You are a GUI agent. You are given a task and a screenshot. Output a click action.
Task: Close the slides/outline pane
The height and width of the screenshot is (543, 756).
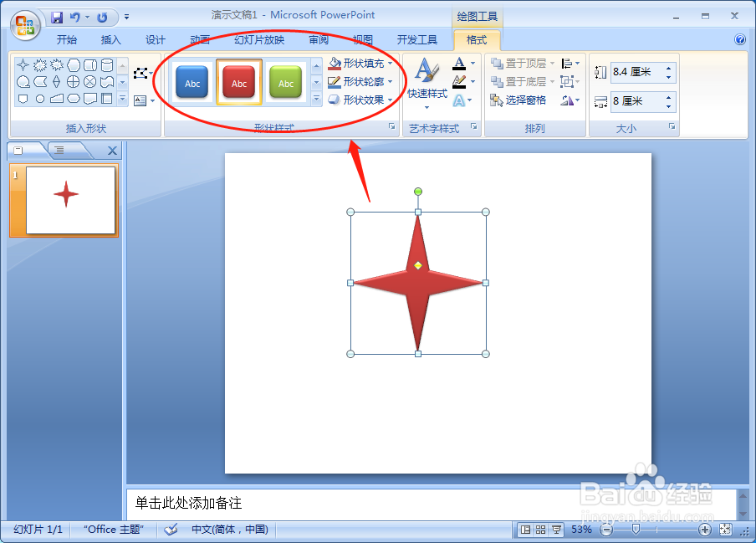(112, 151)
